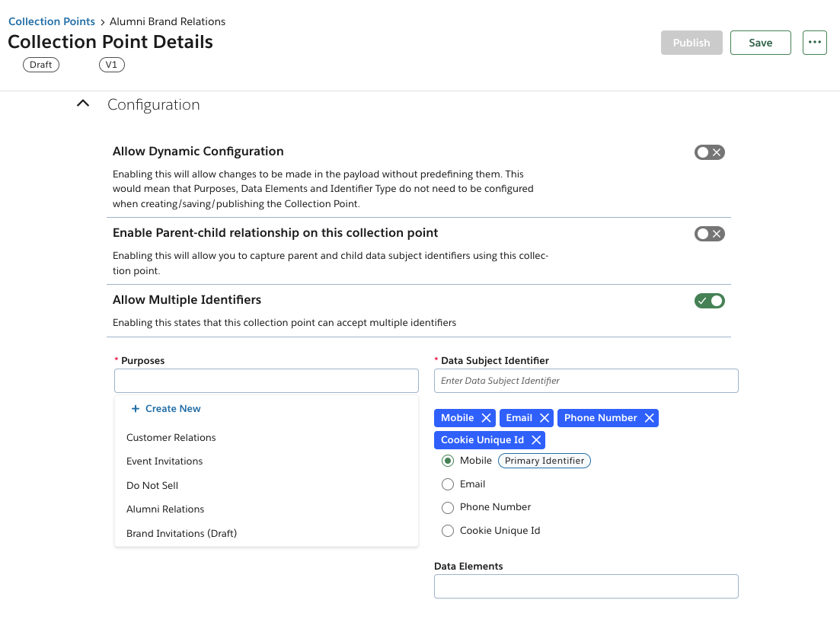Click the V1 version badge
The height and width of the screenshot is (629, 840).
tap(111, 64)
